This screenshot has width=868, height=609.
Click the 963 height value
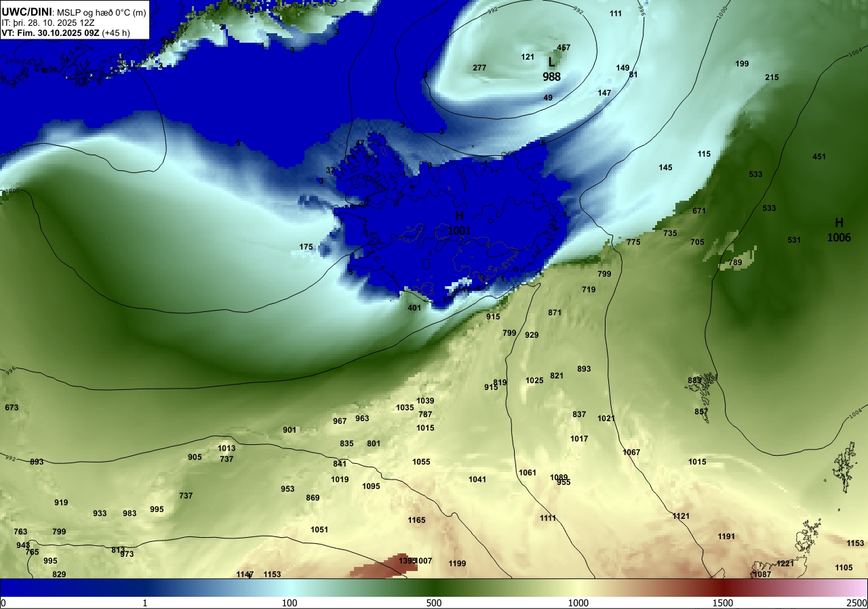coord(362,418)
